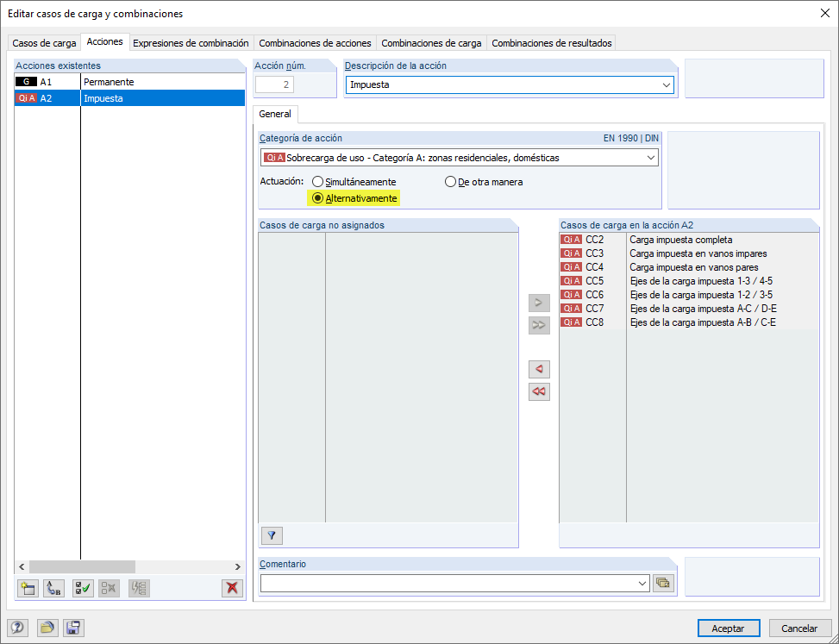Close the dialog with the X button

[x=824, y=14]
